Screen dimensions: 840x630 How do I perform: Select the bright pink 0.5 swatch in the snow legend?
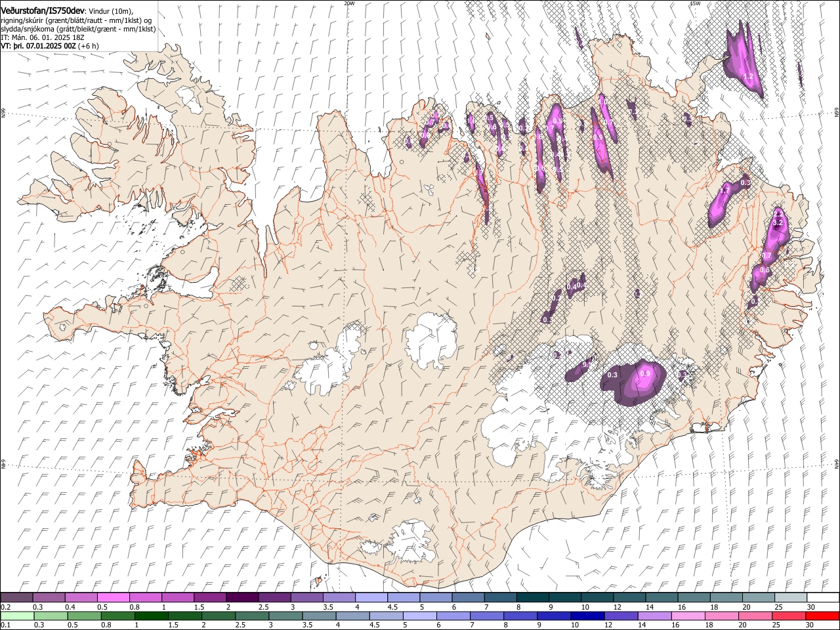tap(113, 597)
